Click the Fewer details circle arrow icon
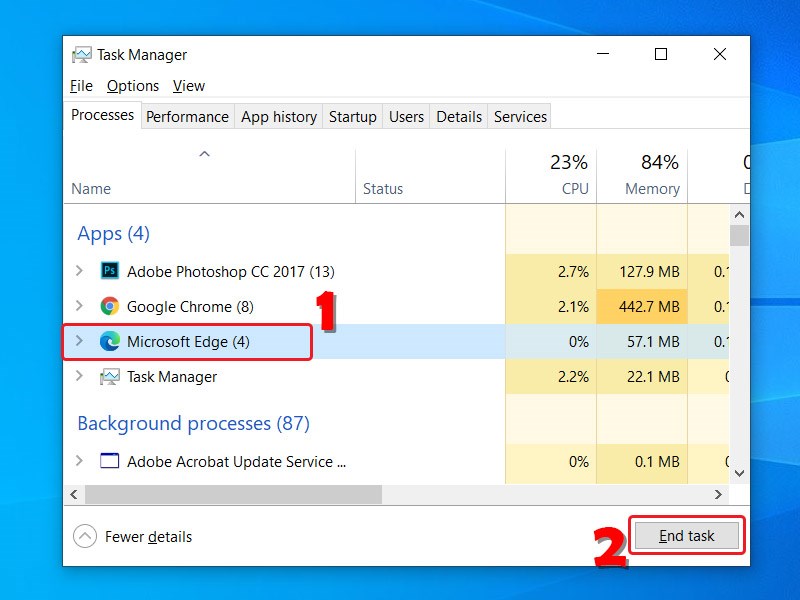 (85, 536)
